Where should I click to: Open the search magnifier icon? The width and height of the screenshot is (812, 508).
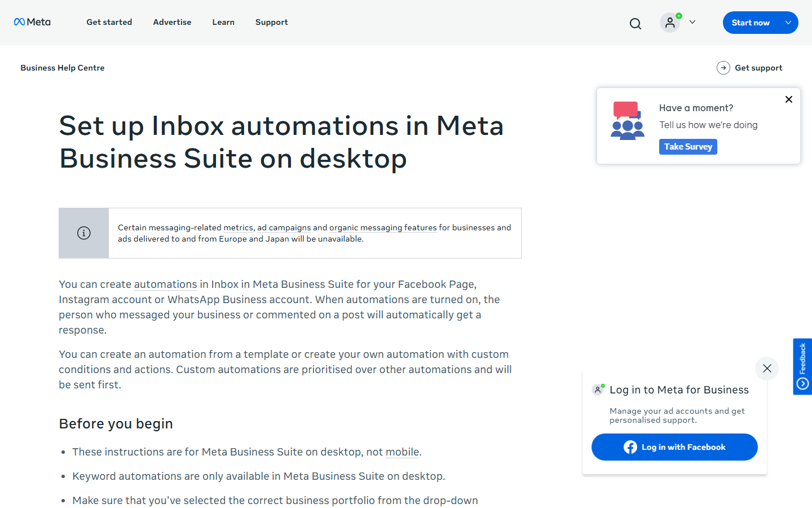636,23
